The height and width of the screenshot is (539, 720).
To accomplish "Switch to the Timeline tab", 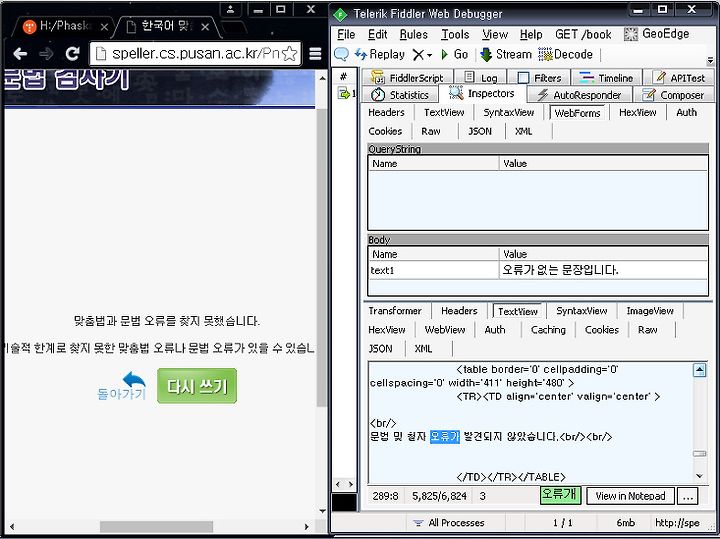I will tap(606, 78).
